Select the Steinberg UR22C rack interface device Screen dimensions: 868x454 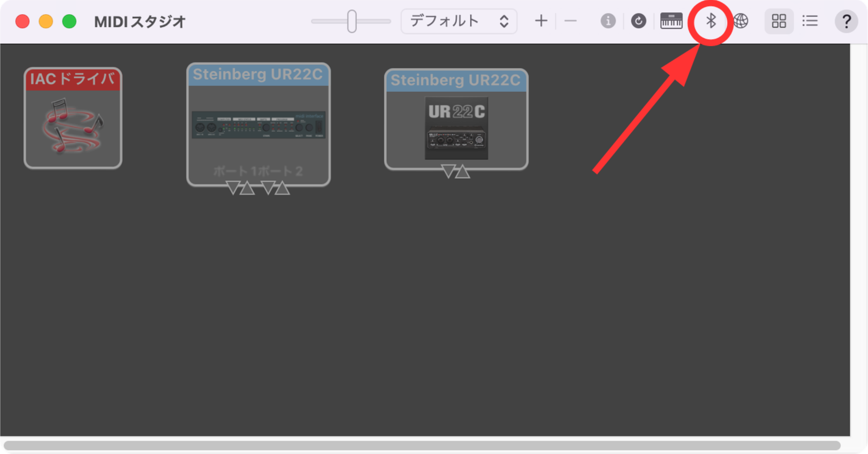pos(258,124)
